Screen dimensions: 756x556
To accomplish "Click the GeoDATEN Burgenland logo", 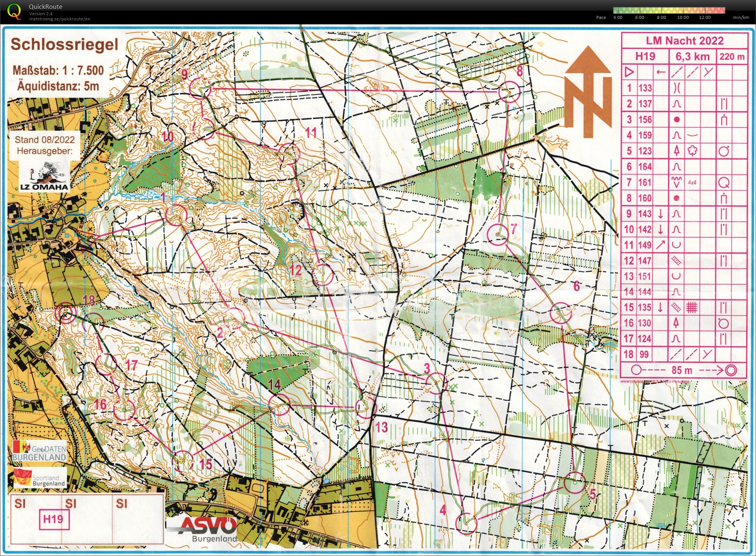I will (x=40, y=451).
